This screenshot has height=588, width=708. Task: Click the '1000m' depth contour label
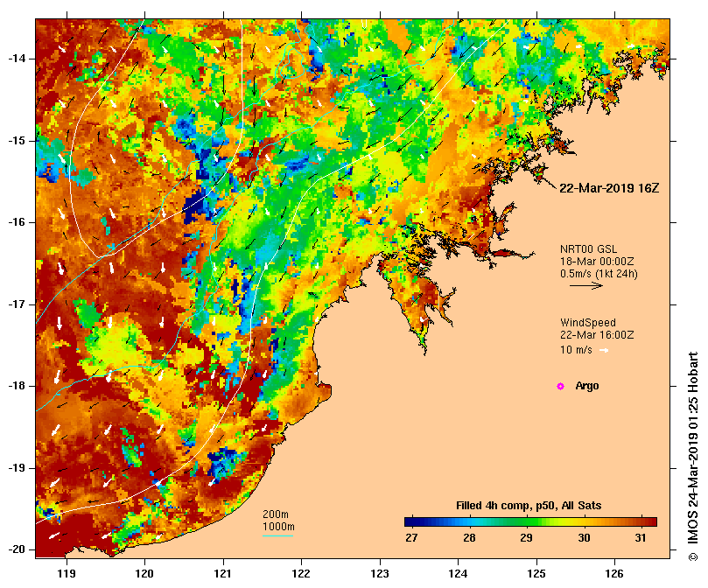[x=278, y=527]
